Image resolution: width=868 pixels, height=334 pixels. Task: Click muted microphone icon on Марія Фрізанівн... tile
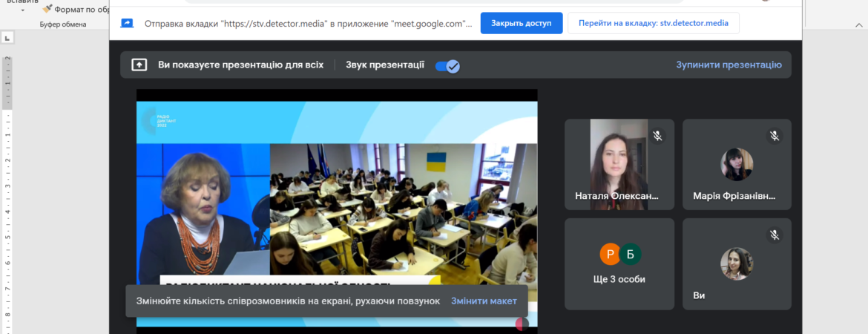[775, 136]
